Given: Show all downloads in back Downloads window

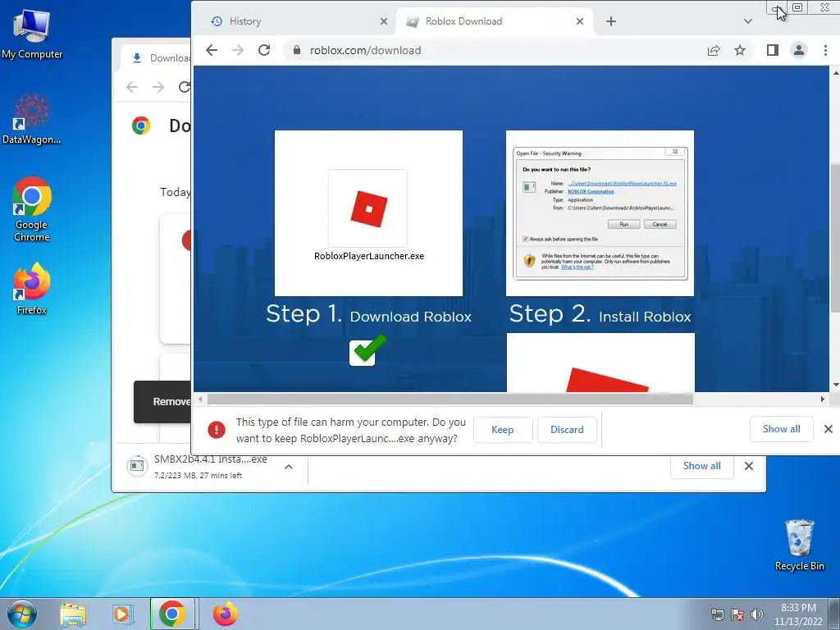Looking at the screenshot, I should (x=702, y=466).
